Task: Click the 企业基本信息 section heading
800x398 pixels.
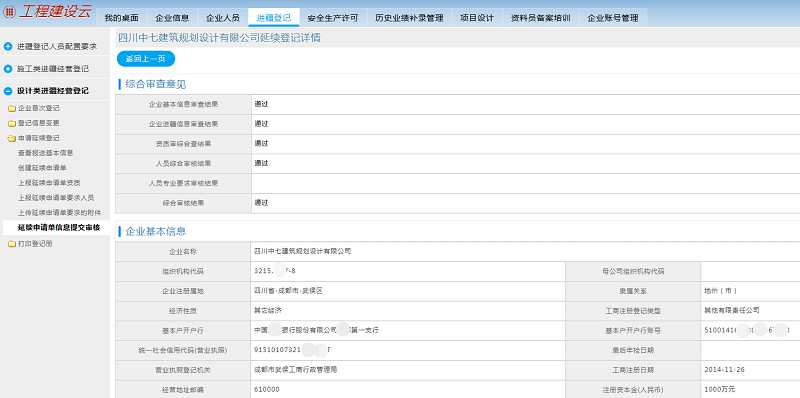Action: point(156,232)
